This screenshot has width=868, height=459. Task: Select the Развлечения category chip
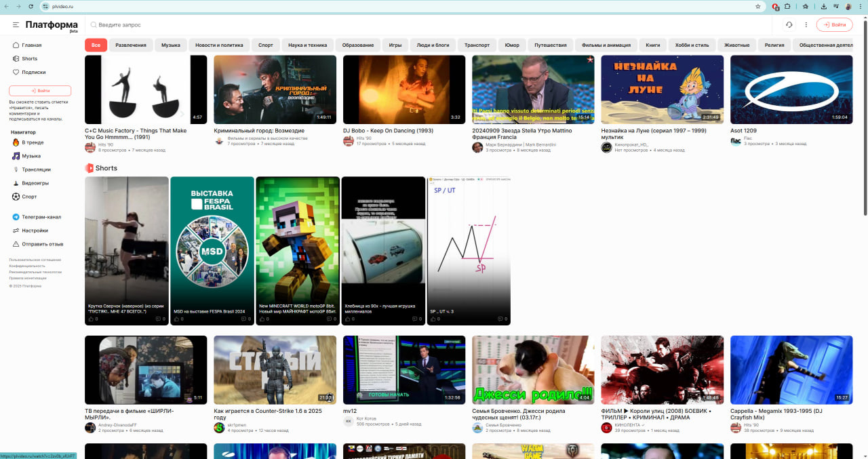(x=131, y=45)
